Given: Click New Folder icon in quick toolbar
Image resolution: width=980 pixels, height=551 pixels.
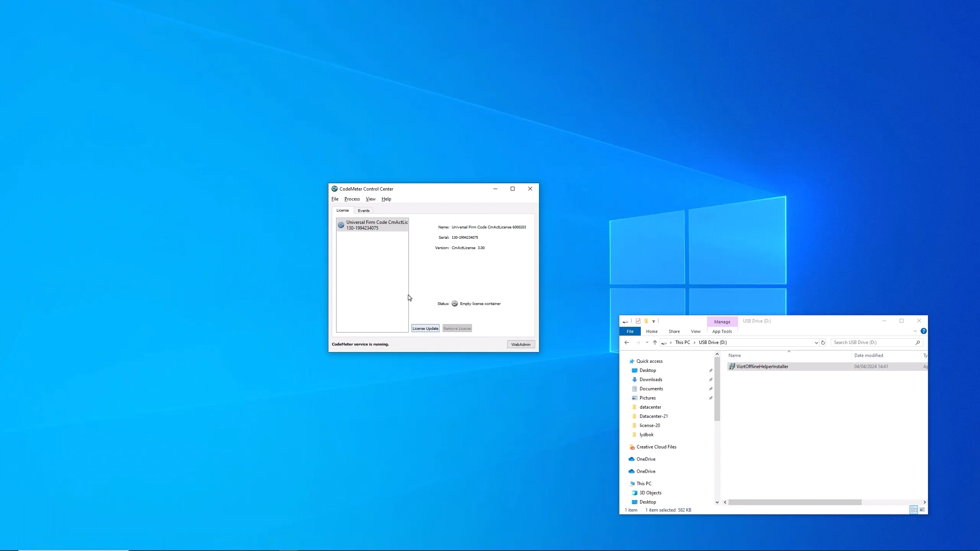Looking at the screenshot, I should 646,321.
